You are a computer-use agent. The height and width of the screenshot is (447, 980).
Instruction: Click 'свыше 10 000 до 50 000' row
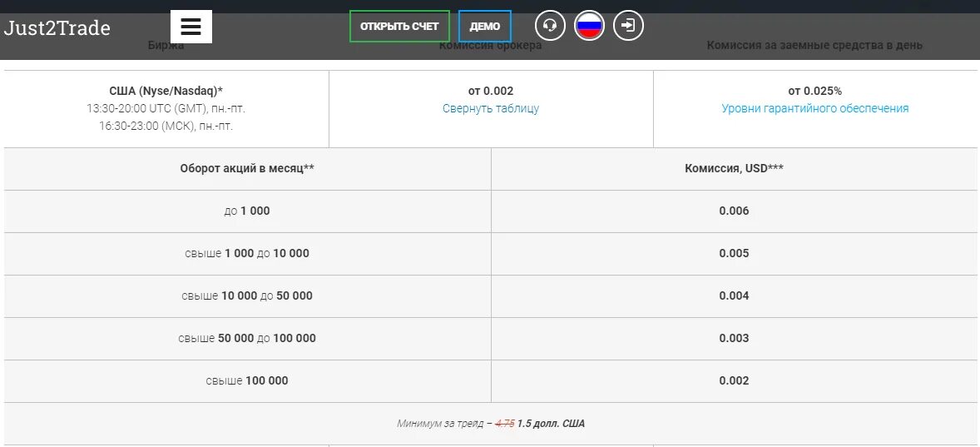click(247, 296)
